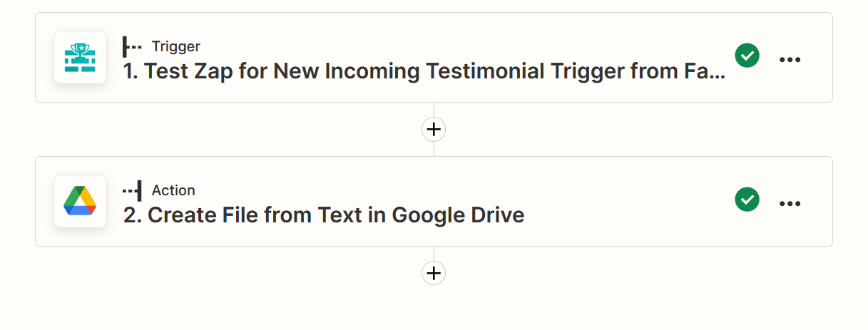Click the empty canvas below the last plus button

pyautogui.click(x=434, y=310)
